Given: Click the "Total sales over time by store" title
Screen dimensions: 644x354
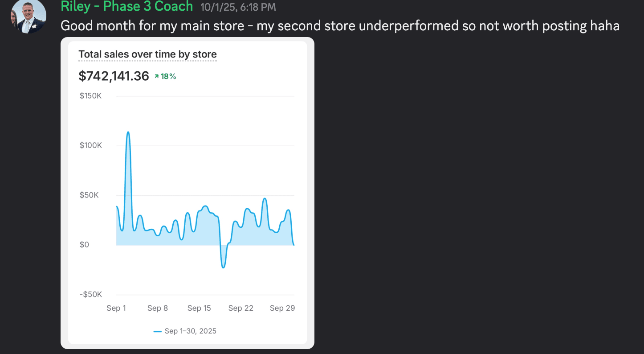Looking at the screenshot, I should tap(147, 54).
